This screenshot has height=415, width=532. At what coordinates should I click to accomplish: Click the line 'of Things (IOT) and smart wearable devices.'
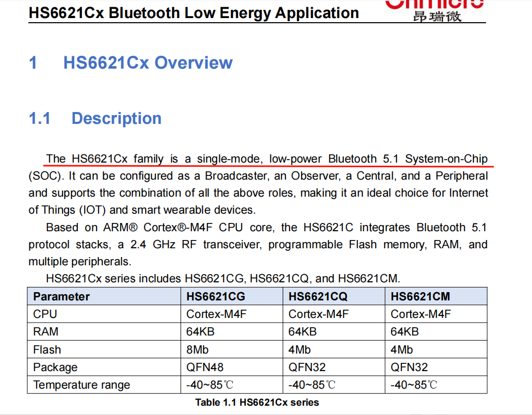pos(142,210)
